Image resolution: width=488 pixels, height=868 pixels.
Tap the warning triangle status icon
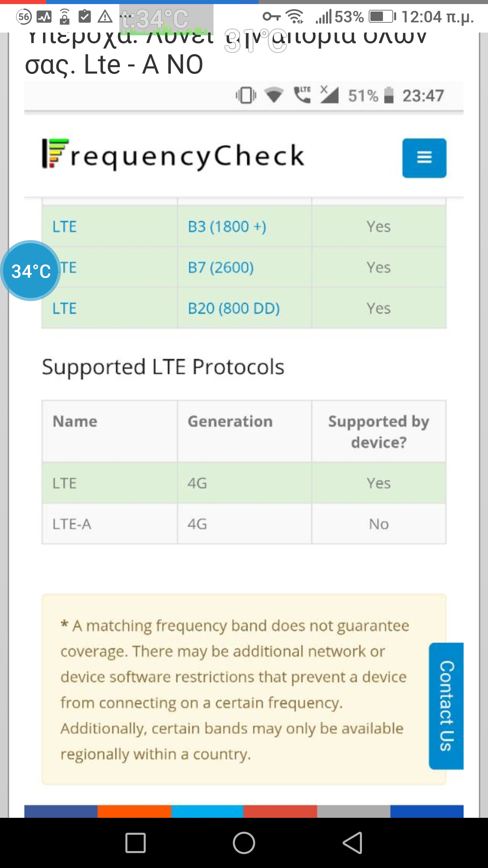105,17
